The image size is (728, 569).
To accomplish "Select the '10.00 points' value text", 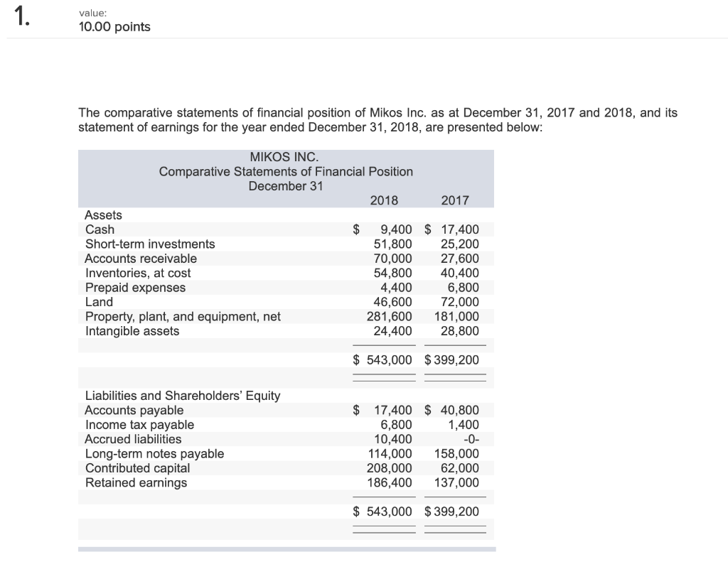I will tap(114, 27).
